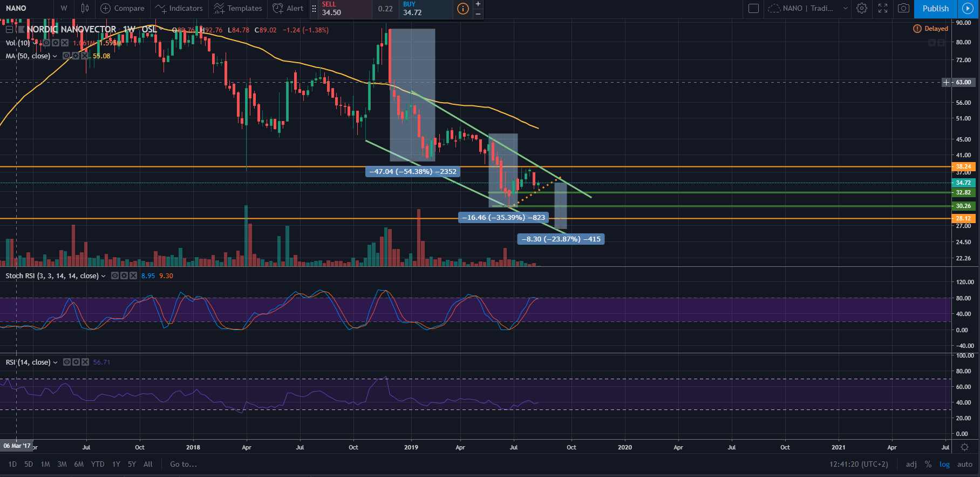Image resolution: width=980 pixels, height=477 pixels.
Task: Open the select layout square icon
Action: (x=754, y=8)
